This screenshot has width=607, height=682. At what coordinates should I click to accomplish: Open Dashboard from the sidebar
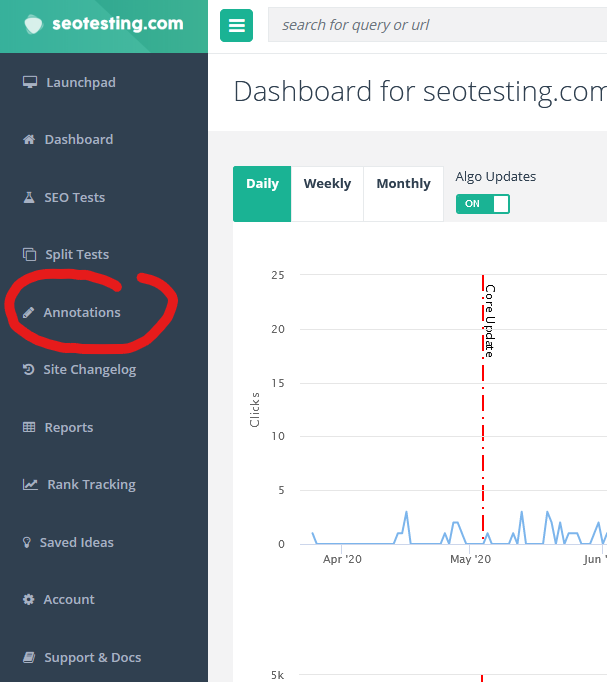coord(79,139)
